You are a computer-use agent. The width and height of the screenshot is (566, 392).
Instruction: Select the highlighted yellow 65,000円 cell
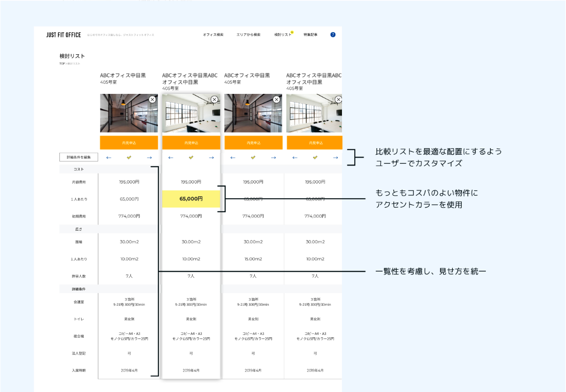point(191,199)
